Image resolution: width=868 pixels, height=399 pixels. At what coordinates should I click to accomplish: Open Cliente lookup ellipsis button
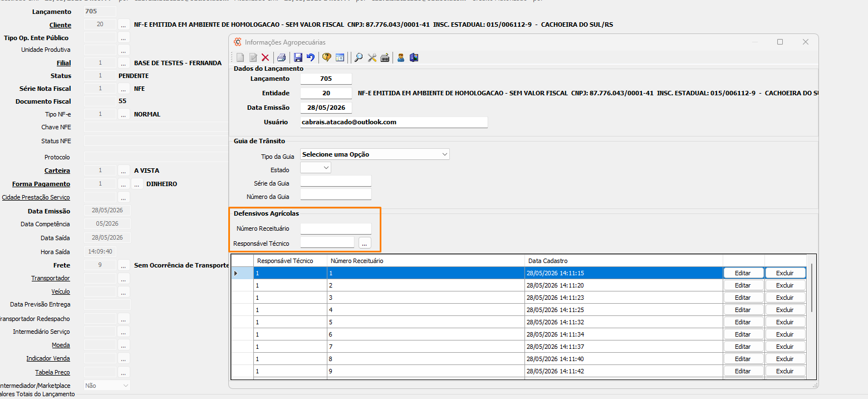(124, 25)
